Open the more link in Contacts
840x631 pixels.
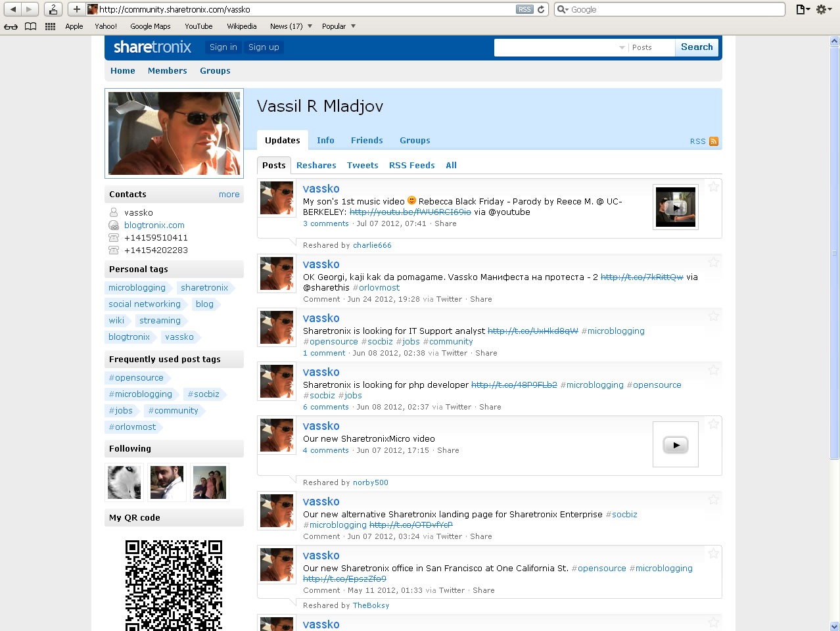[229, 195]
